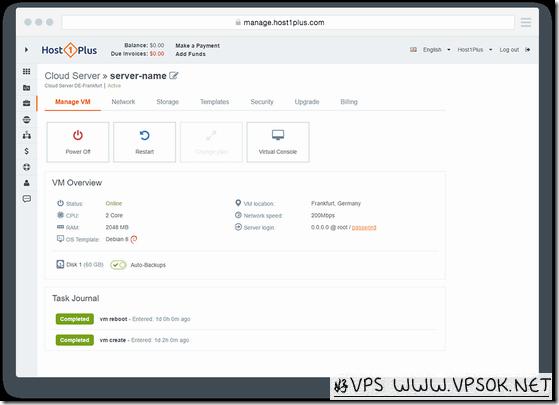Toggle the Auto-Backups switch
The image size is (559, 405).
[118, 265]
